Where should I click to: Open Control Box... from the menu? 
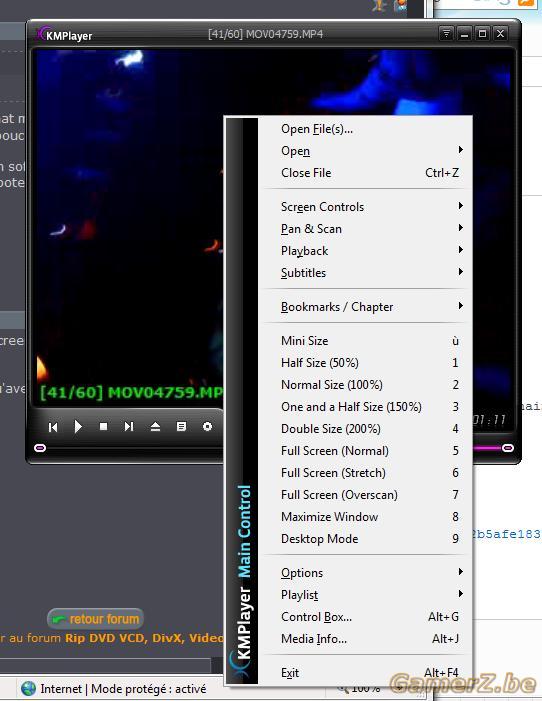click(x=365, y=617)
